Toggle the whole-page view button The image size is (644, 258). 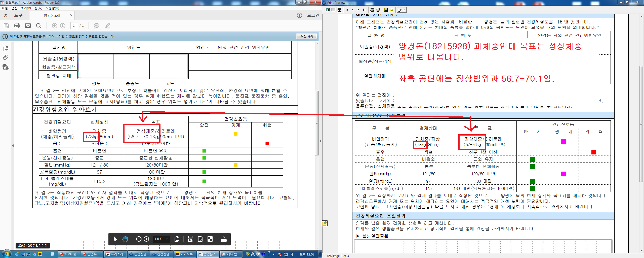pyautogui.click(x=328, y=10)
